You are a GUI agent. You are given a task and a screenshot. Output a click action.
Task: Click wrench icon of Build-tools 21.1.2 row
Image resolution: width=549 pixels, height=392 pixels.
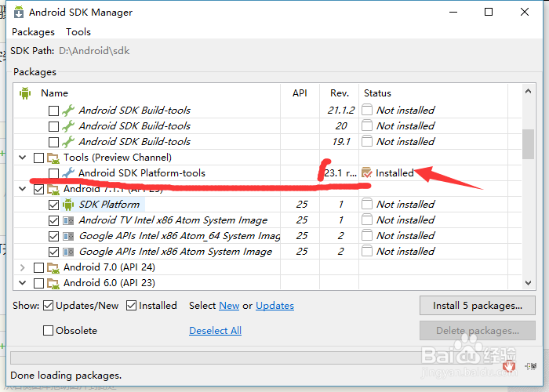[68, 111]
